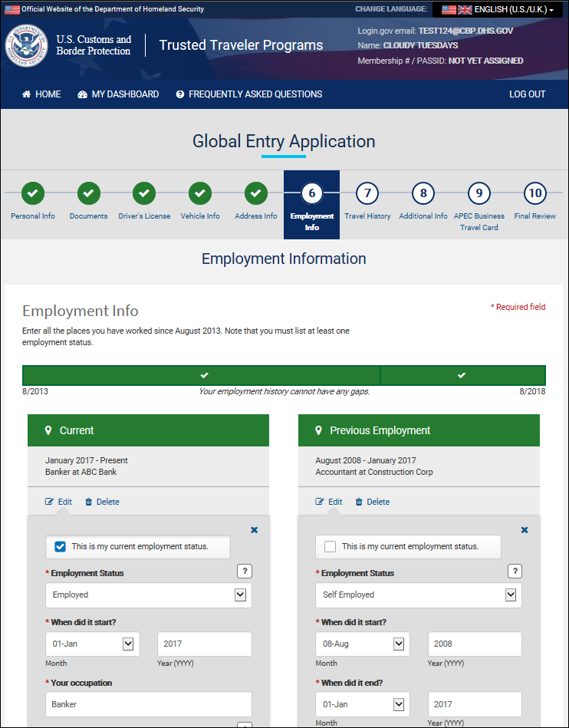Click the employment history timeline bar
Screen dimensions: 569x728
coord(284,375)
